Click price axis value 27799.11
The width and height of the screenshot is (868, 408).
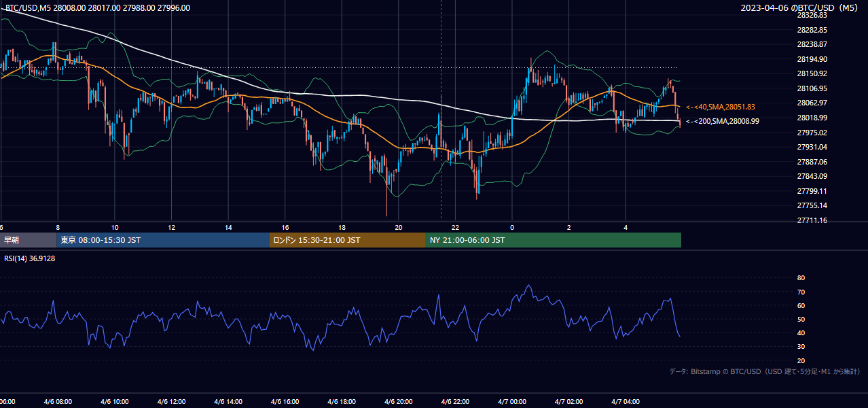click(x=812, y=191)
